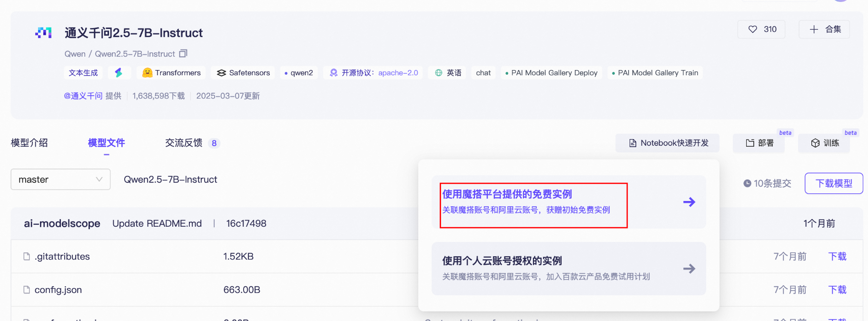Click the heart icon to like the model
The image size is (868, 321).
(x=753, y=29)
